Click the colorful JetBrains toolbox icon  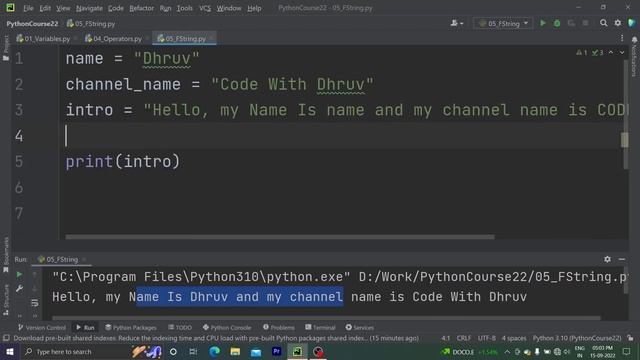[632, 23]
